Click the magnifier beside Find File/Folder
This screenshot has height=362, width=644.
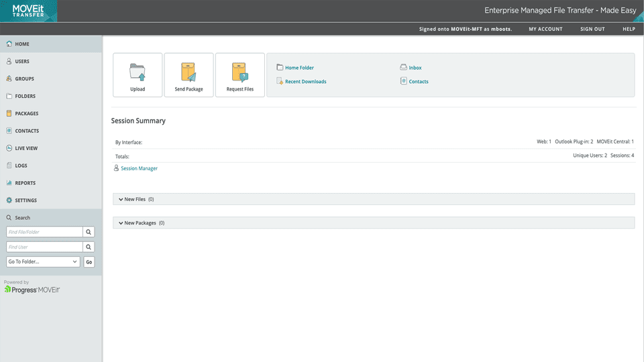(89, 232)
